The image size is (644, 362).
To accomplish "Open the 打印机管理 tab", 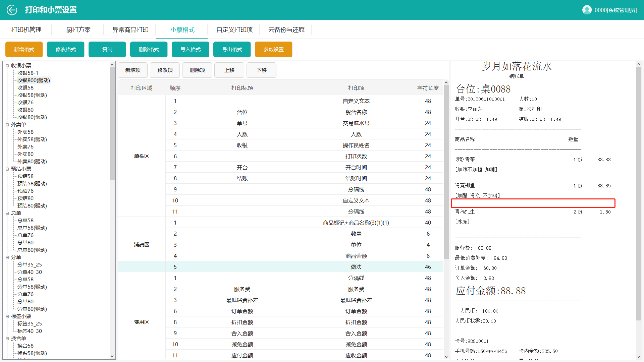I will [x=26, y=30].
